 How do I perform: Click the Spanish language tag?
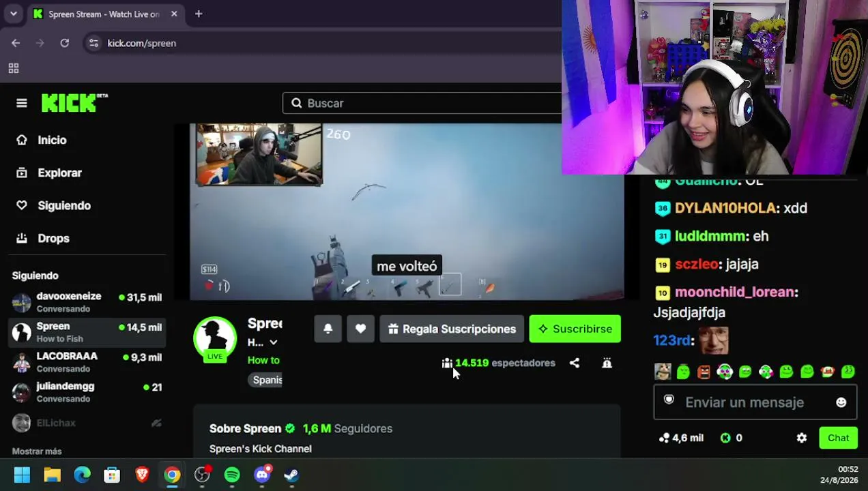click(267, 380)
